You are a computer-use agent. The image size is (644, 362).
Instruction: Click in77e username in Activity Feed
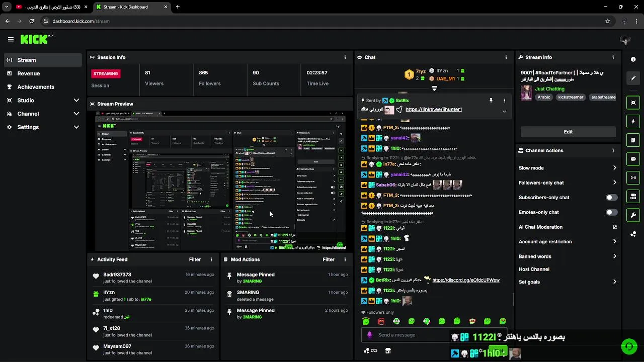(146, 299)
